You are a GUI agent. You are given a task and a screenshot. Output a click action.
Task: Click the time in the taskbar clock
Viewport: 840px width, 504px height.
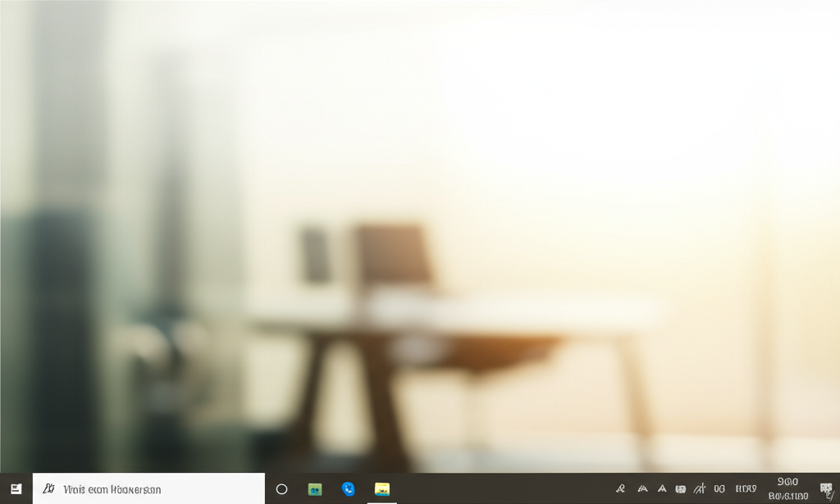(787, 482)
